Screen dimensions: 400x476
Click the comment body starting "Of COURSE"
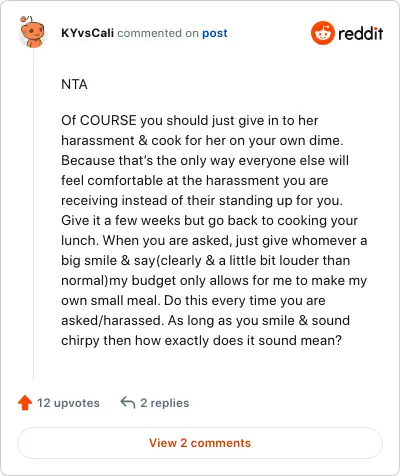(x=214, y=230)
